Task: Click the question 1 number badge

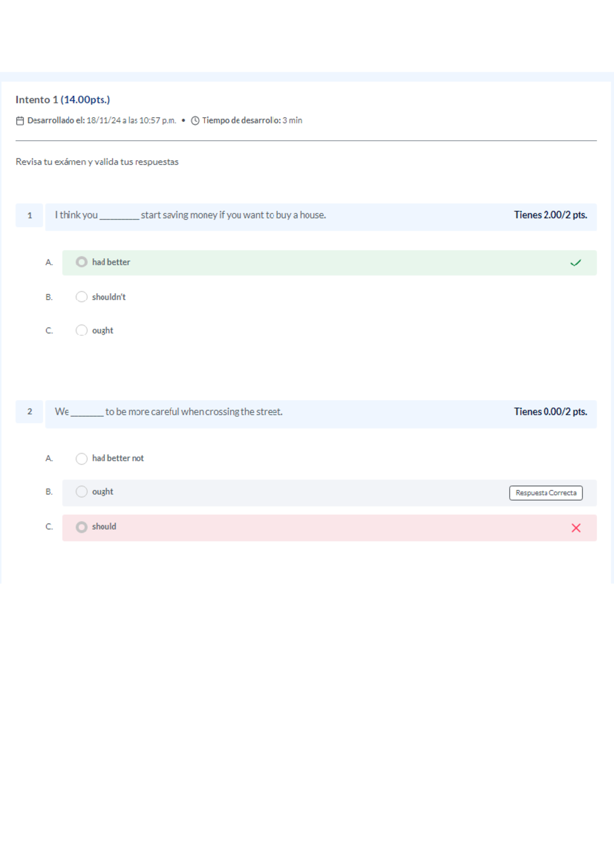Action: click(x=29, y=215)
